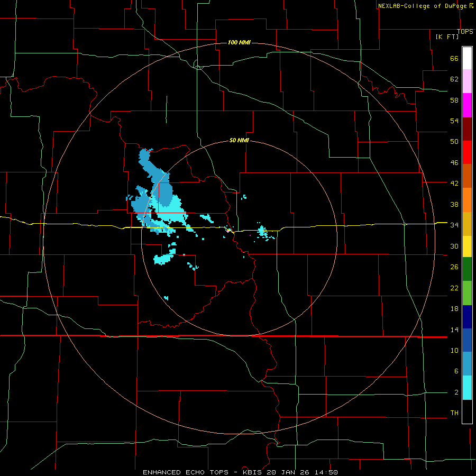Image resolution: width=476 pixels, height=476 pixels.
Task: Click the dark green 26 kft legend swatch
Action: pos(467,269)
